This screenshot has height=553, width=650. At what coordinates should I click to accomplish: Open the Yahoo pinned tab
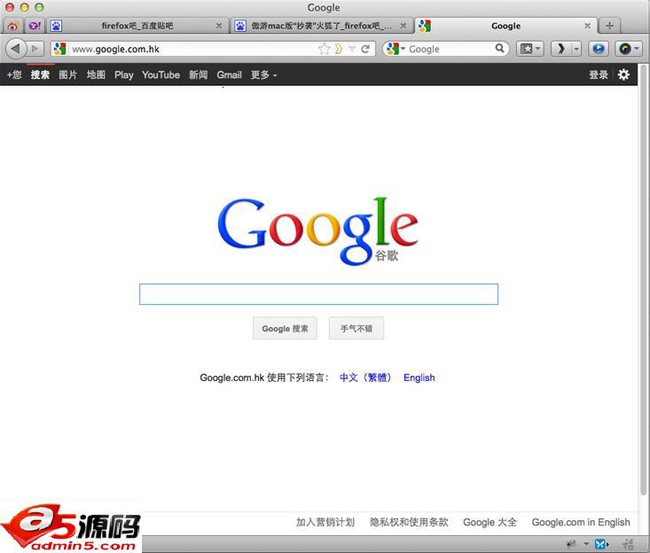[34, 26]
